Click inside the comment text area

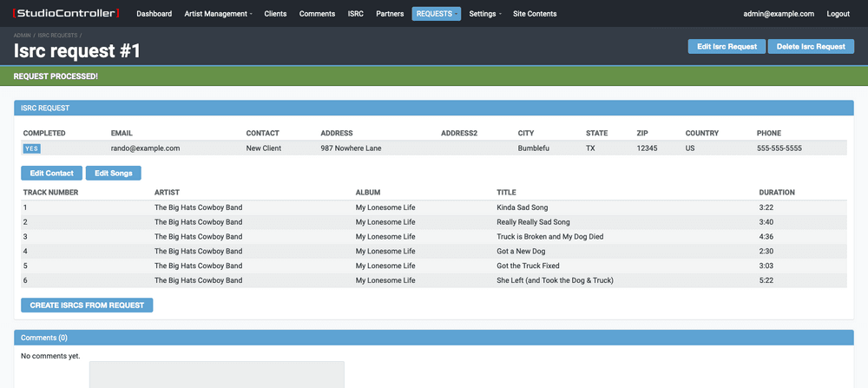point(217,375)
